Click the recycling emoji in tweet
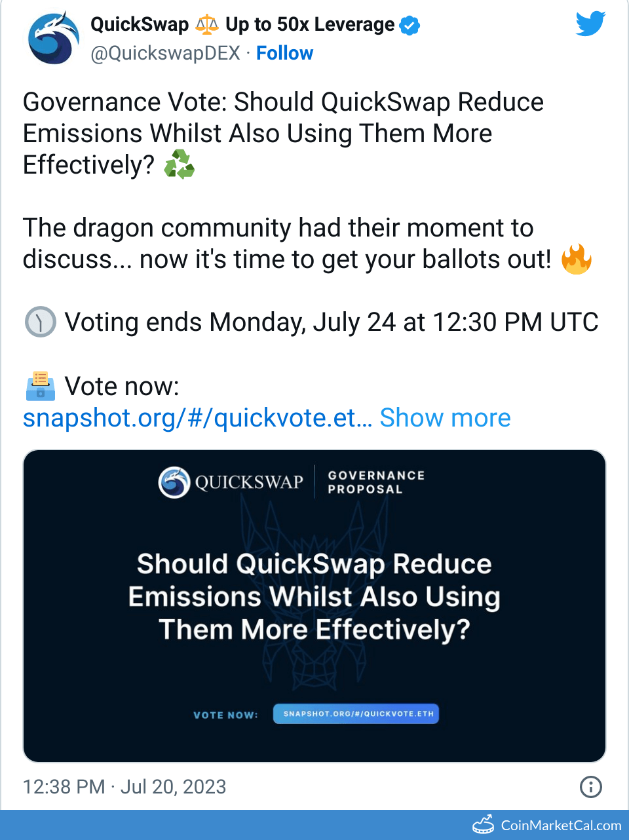 point(179,164)
